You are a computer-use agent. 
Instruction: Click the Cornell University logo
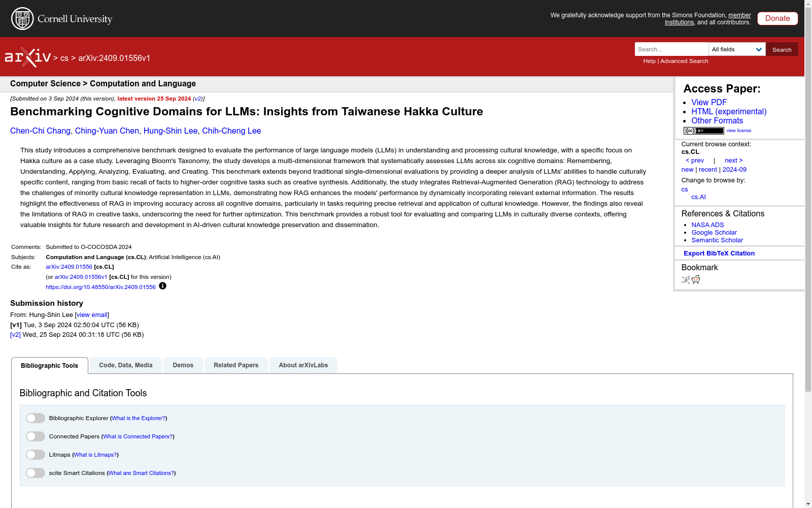pos(62,19)
